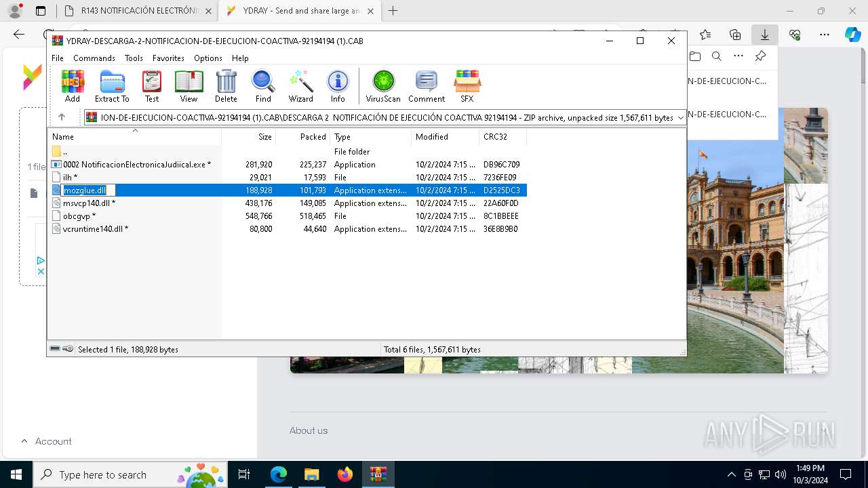Open the Options menu
This screenshot has width=868, height=488.
pyautogui.click(x=208, y=58)
